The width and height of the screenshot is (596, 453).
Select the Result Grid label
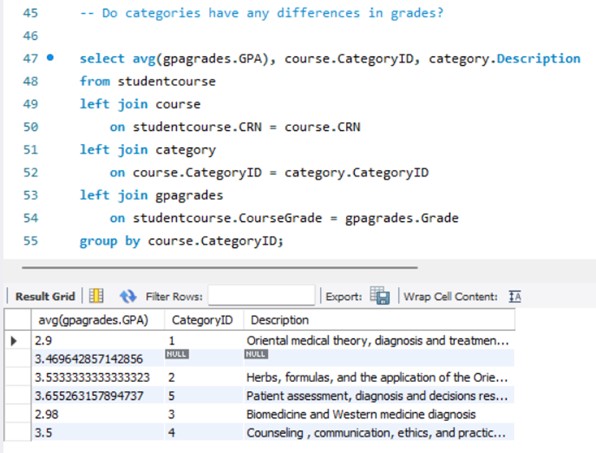tap(45, 296)
